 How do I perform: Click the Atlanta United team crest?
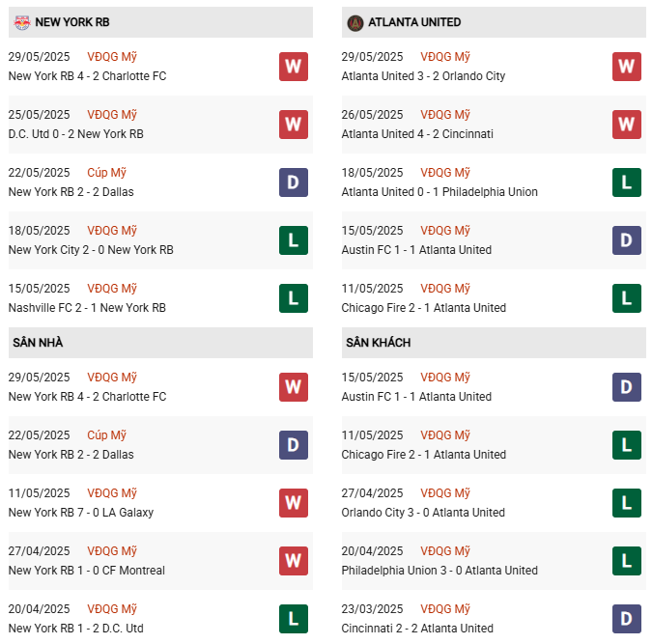[x=354, y=22]
